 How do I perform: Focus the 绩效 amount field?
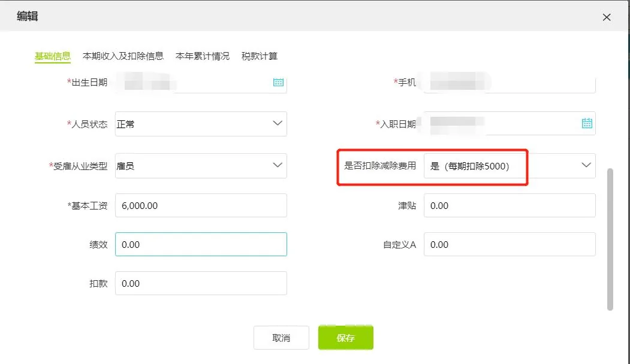(201, 244)
